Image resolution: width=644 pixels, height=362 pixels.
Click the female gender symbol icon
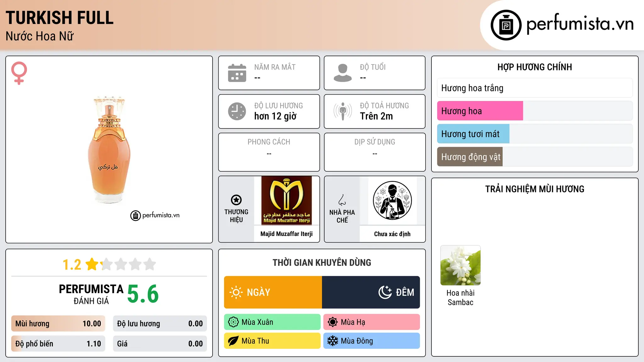(x=19, y=73)
